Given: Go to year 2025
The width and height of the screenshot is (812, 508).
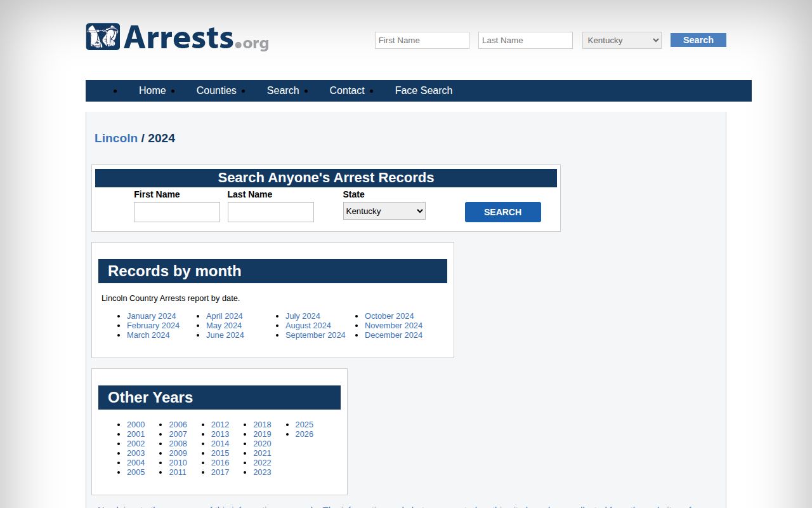Looking at the screenshot, I should point(304,424).
